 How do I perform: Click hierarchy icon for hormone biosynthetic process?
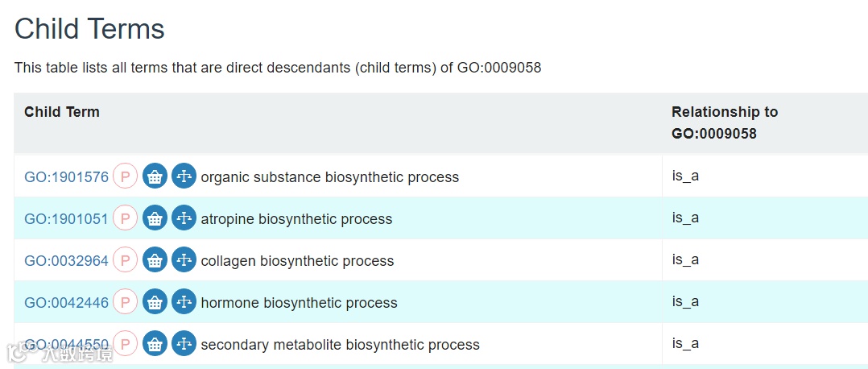coord(184,302)
